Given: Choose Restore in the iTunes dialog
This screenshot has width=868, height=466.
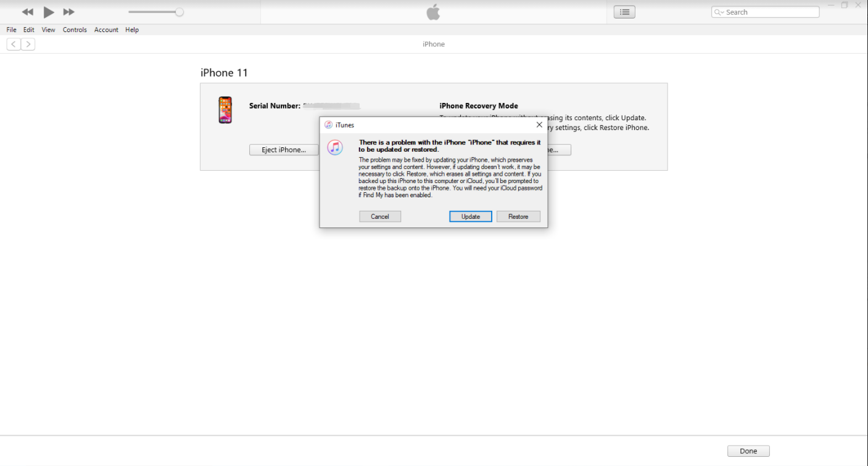Looking at the screenshot, I should point(518,216).
